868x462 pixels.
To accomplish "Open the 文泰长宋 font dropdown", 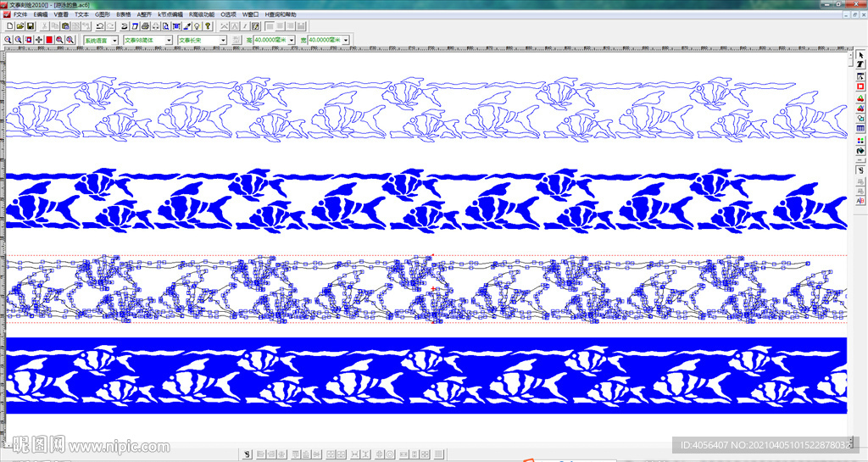I will point(223,40).
